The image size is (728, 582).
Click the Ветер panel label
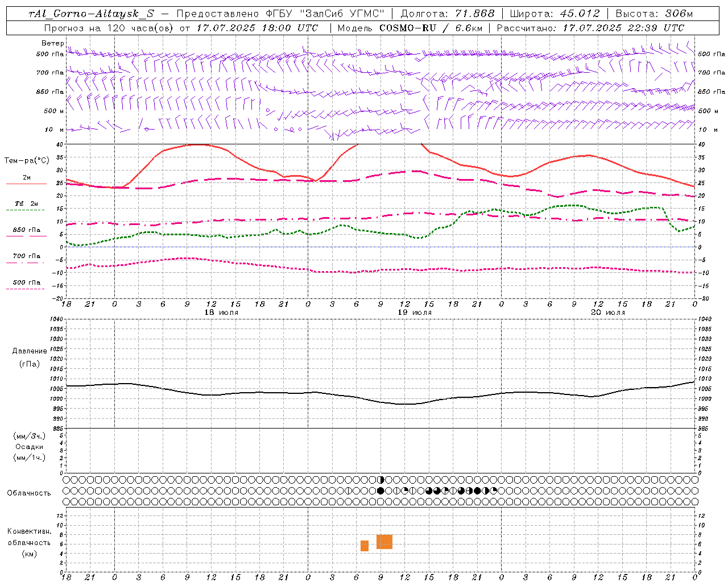52,43
